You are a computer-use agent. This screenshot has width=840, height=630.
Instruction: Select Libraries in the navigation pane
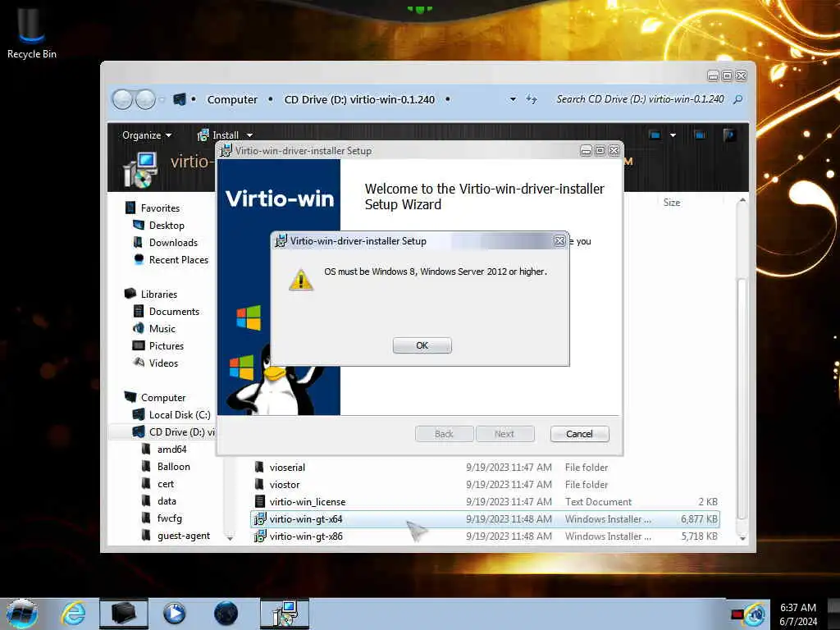coord(158,294)
